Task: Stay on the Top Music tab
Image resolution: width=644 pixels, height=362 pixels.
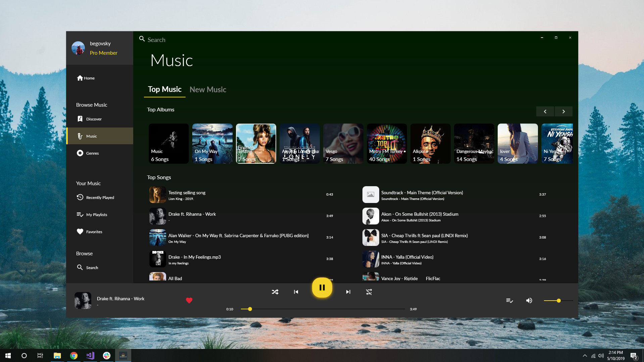Action: pos(165,89)
